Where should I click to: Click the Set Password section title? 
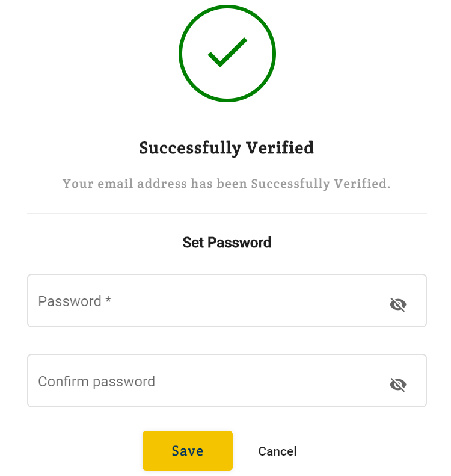[x=227, y=243]
